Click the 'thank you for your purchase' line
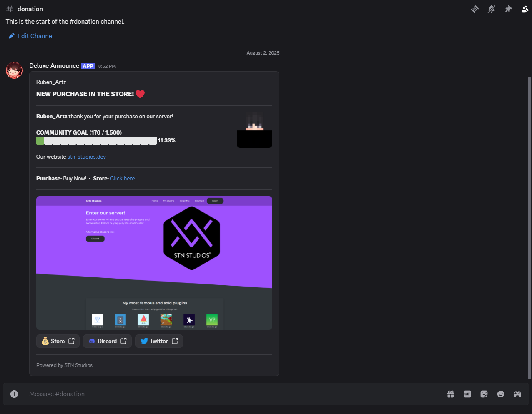 click(105, 117)
